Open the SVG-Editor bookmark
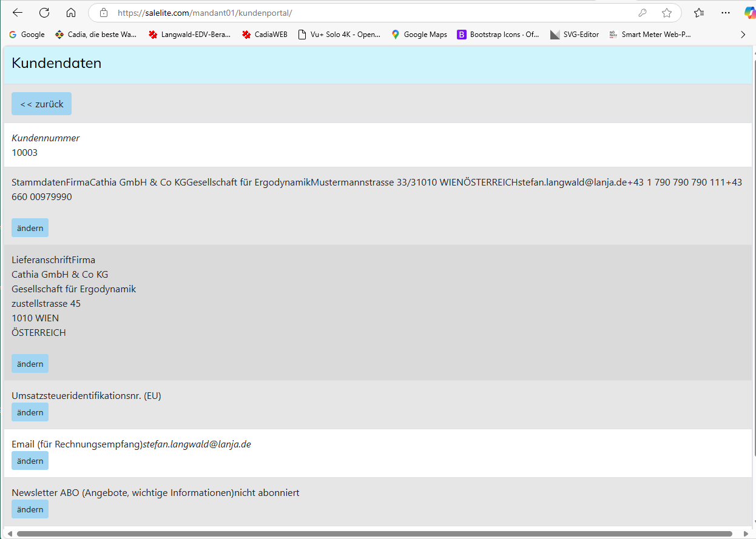756x539 pixels. pyautogui.click(x=574, y=35)
